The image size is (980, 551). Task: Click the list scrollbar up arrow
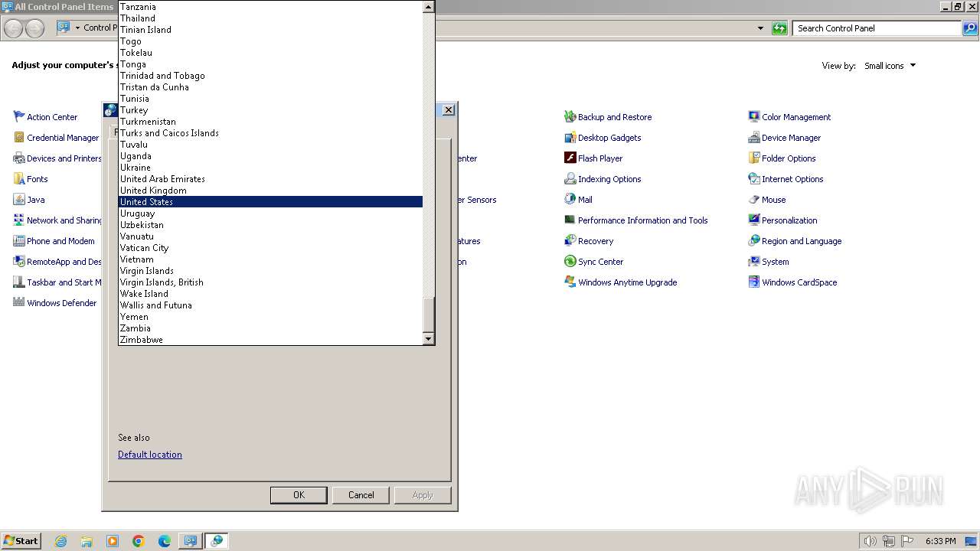point(429,7)
